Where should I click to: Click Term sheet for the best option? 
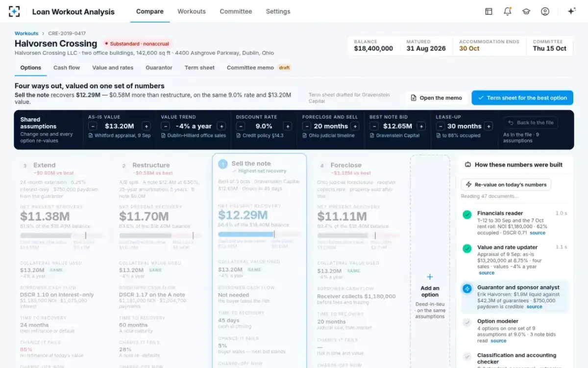tap(522, 98)
